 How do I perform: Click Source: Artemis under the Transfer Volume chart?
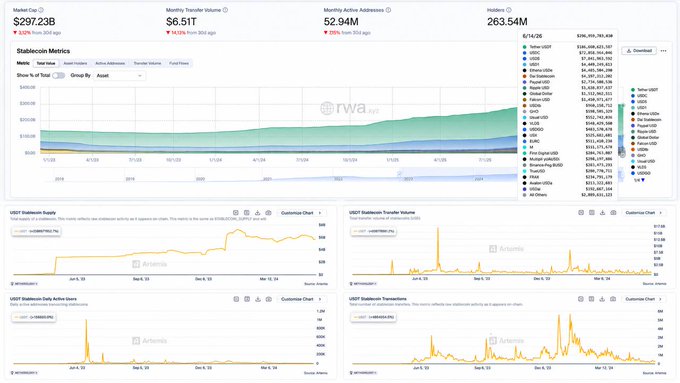654,284
